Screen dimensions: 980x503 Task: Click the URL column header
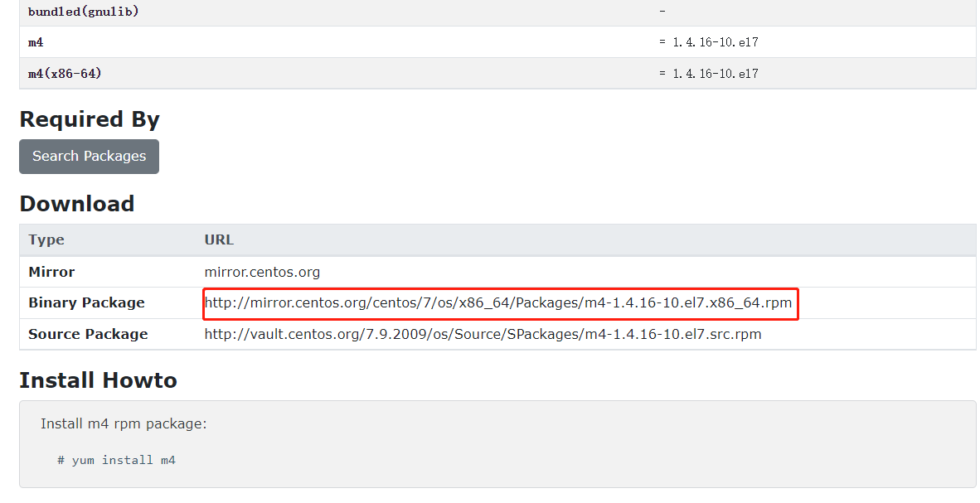[218, 239]
